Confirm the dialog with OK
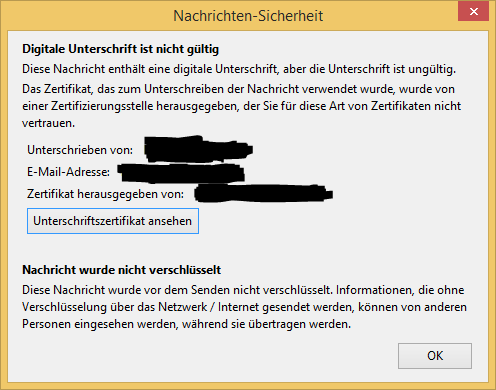Image resolution: width=496 pixels, height=390 pixels. click(x=435, y=356)
